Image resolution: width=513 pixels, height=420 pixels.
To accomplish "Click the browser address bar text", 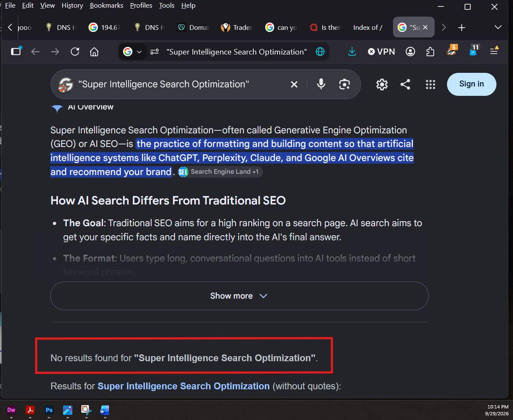I will tap(236, 52).
